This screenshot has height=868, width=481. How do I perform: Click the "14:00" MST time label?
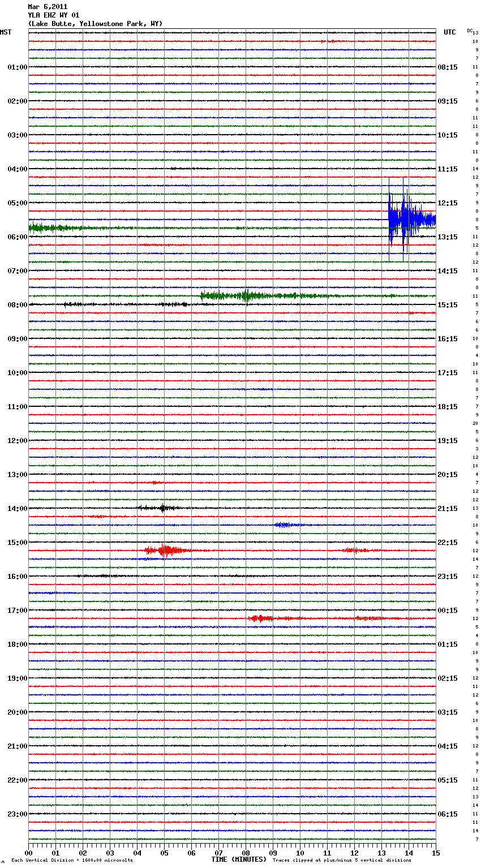17,509
